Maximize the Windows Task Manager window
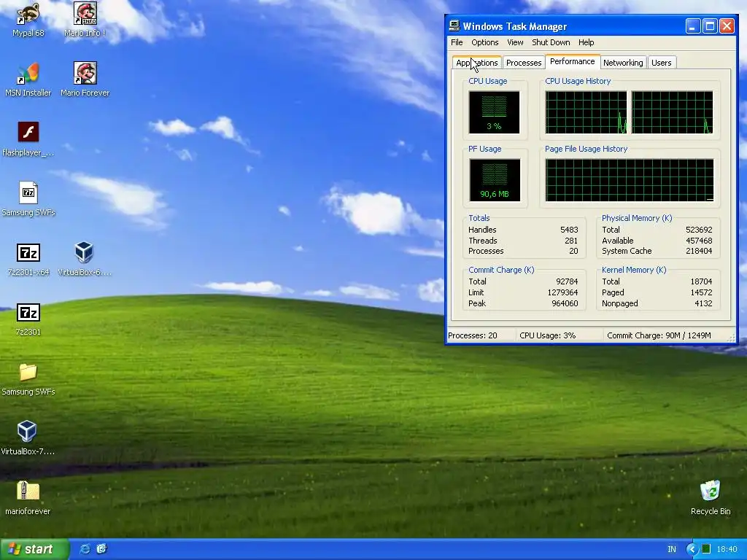 tap(710, 26)
